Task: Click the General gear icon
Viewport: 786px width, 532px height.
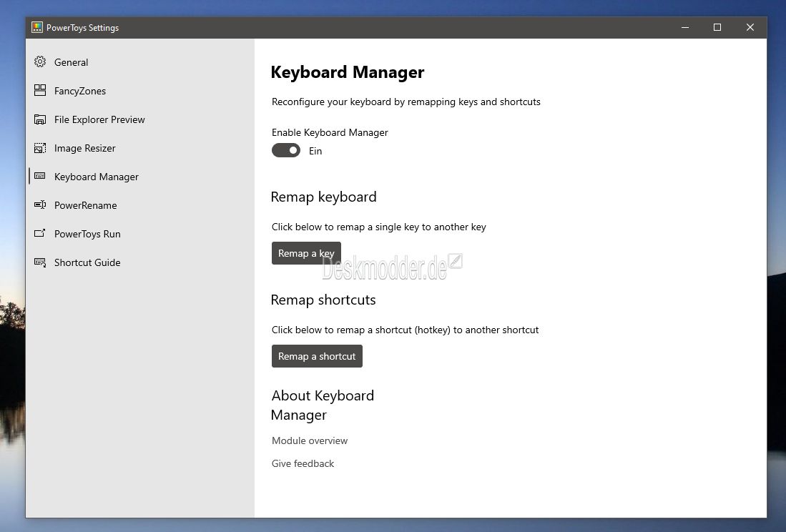Action: pyautogui.click(x=40, y=62)
